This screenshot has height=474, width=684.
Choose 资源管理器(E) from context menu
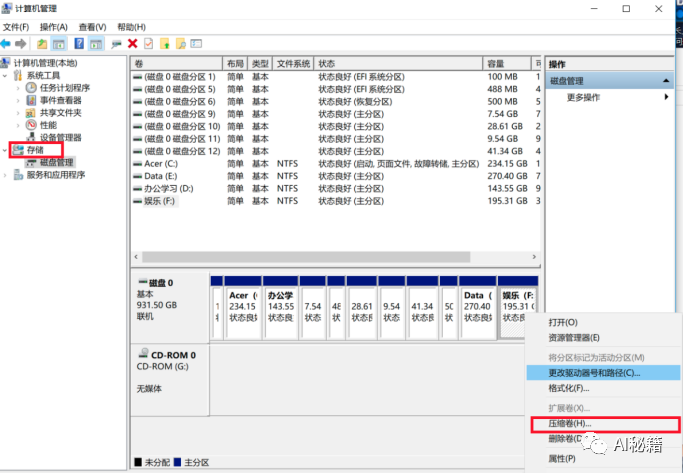[x=603, y=338]
